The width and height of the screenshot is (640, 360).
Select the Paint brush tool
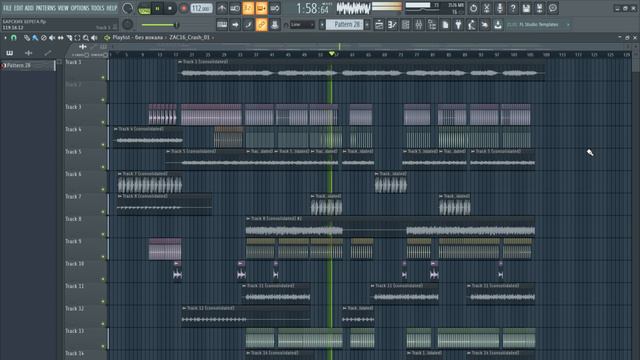35,38
